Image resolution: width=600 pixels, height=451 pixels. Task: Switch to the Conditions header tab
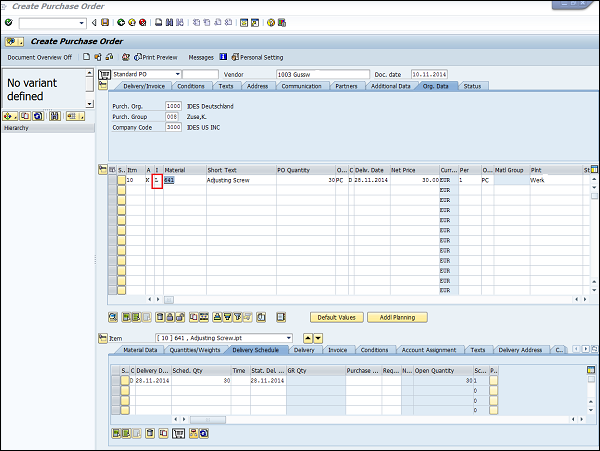click(x=190, y=86)
